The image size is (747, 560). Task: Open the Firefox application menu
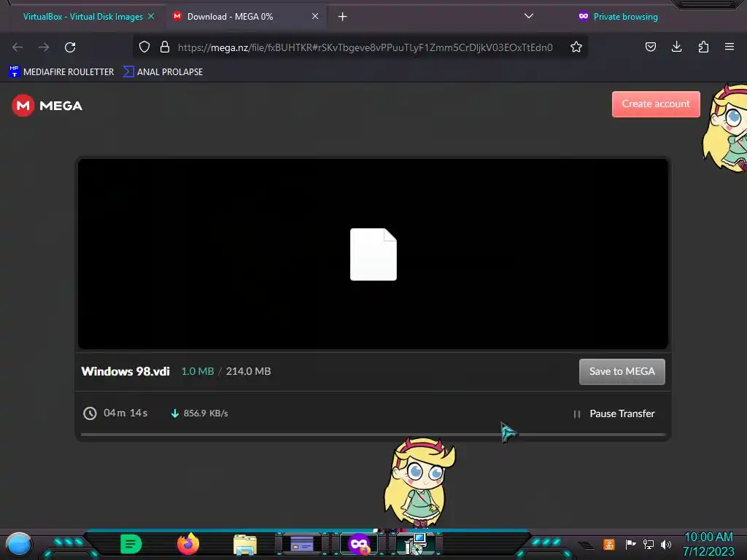pyautogui.click(x=729, y=47)
